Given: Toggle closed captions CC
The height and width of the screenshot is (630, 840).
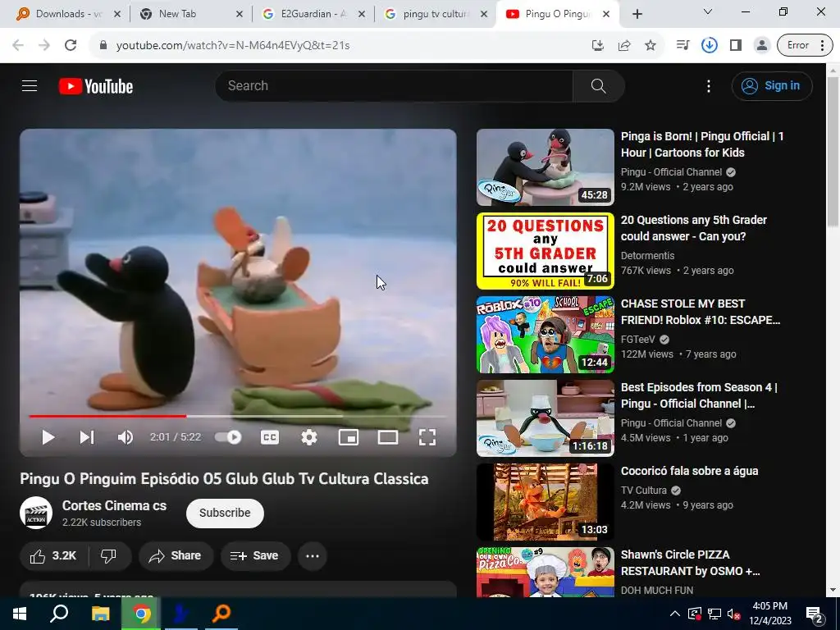Looking at the screenshot, I should click(269, 437).
